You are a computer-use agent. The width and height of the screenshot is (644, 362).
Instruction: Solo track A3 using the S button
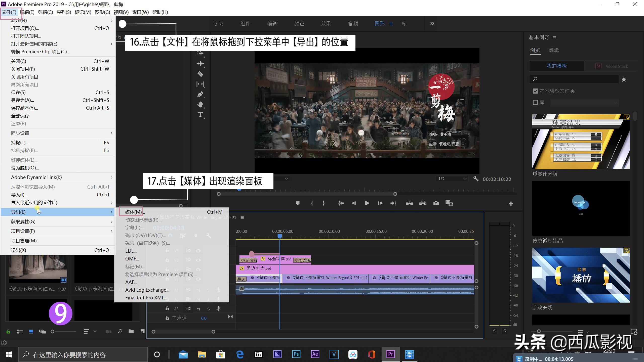tap(208, 308)
